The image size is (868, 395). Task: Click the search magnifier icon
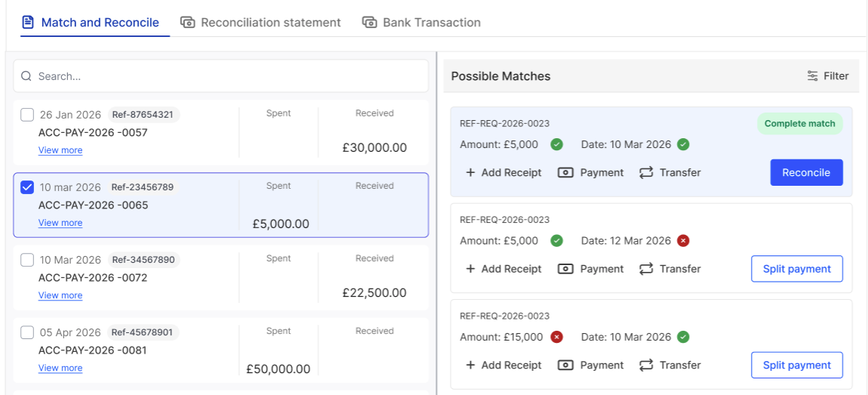tap(26, 76)
